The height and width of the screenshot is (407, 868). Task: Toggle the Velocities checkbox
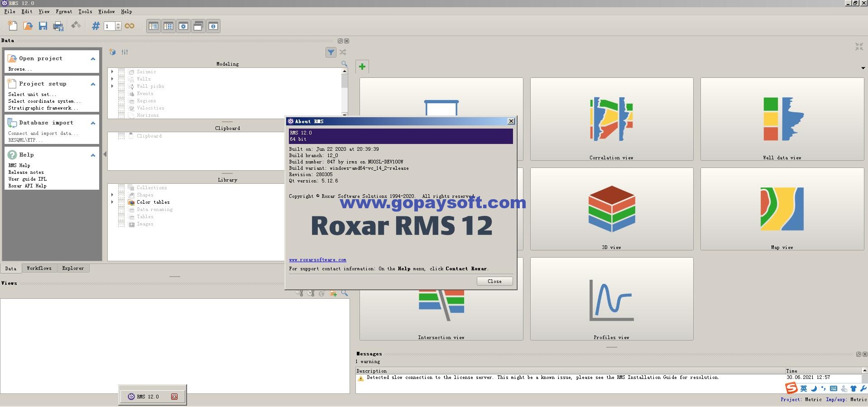pyautogui.click(x=121, y=108)
